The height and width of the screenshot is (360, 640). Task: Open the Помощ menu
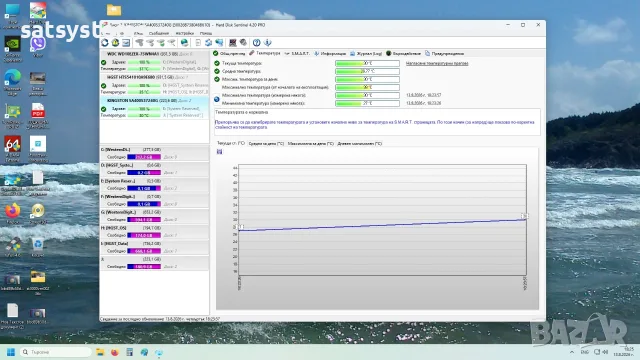(206, 33)
